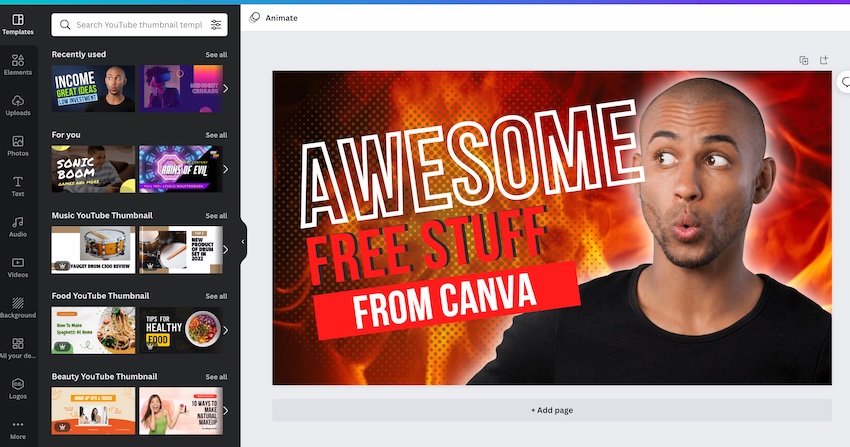See all Music YouTube Thumbnail templates
Viewport: 850px width, 447px height.
[216, 216]
